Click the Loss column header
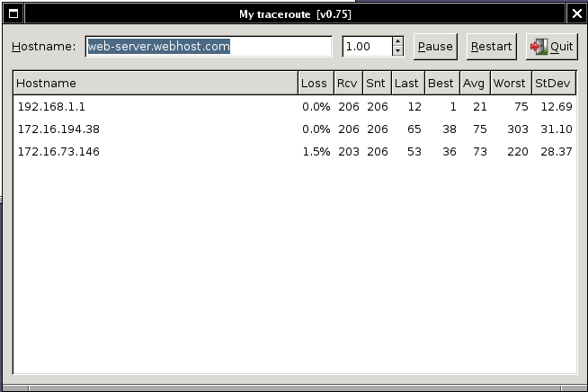Viewport: 588px width, 392px height. 316,83
